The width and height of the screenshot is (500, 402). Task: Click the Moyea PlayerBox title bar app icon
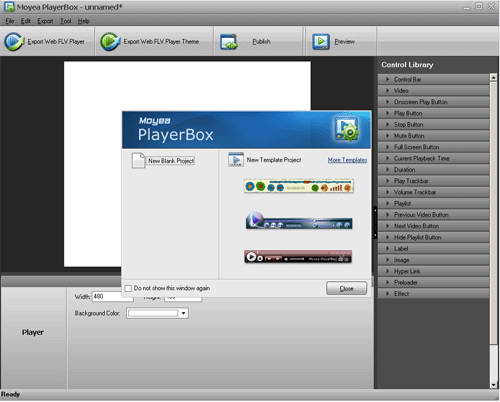coord(9,7)
